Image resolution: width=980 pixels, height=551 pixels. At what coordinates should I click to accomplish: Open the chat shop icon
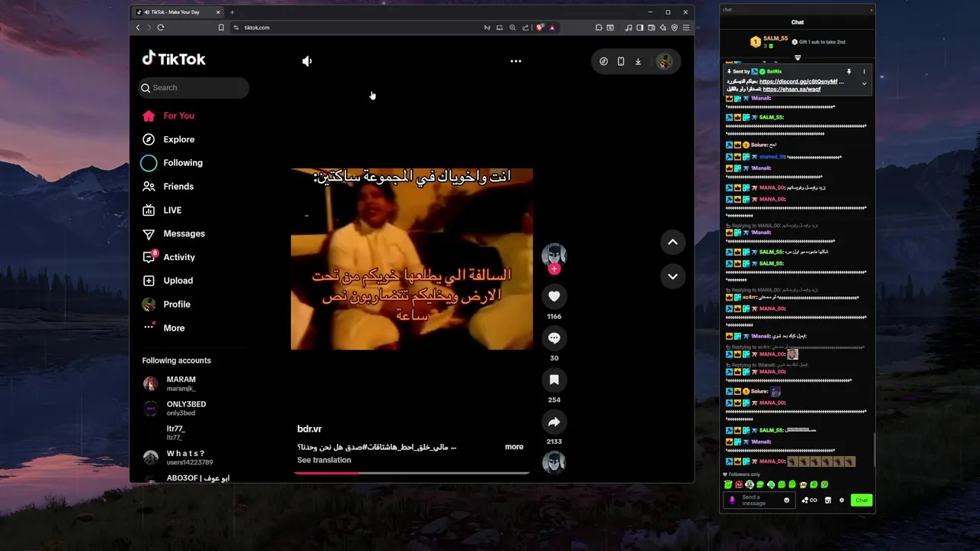point(828,500)
